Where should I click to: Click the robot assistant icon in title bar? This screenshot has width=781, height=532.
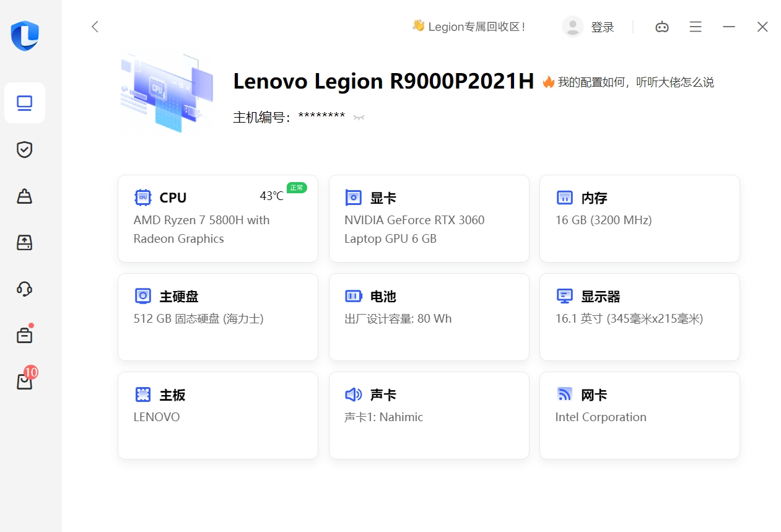click(662, 27)
